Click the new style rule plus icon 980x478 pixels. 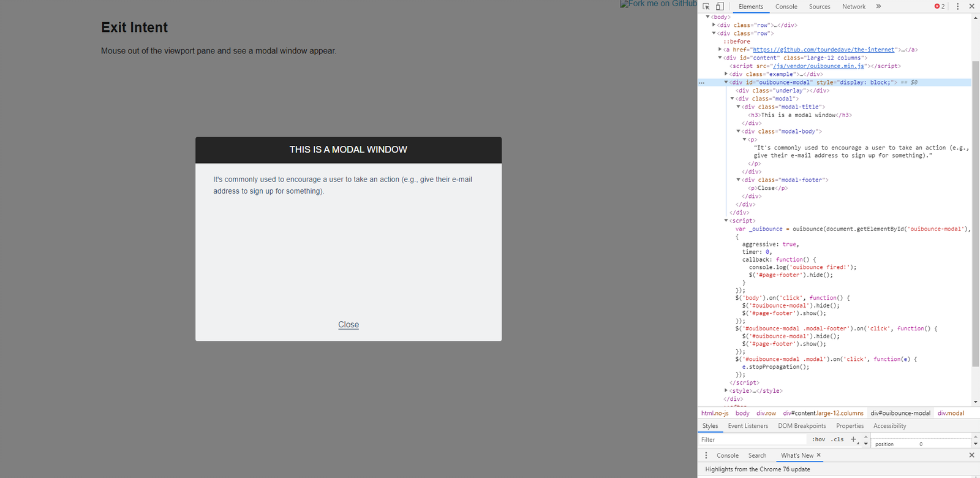[x=853, y=439]
